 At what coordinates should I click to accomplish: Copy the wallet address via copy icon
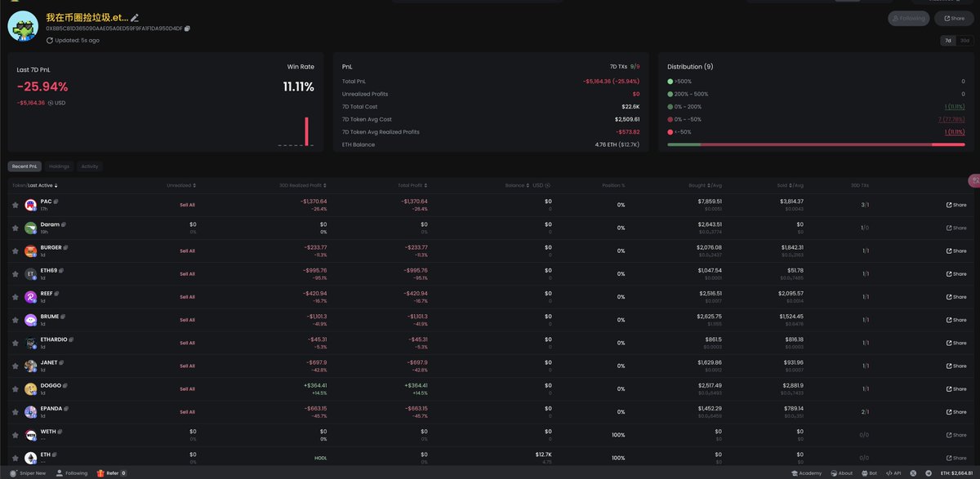(187, 29)
